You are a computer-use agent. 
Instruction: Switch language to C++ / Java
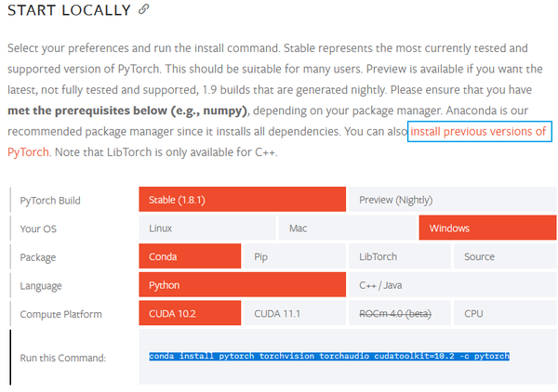point(452,284)
